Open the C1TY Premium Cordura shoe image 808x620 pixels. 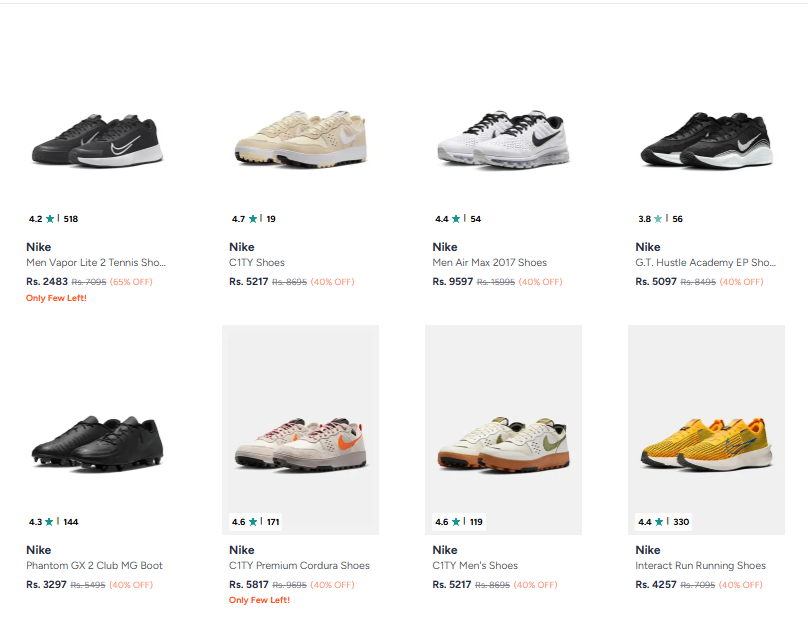pos(300,441)
